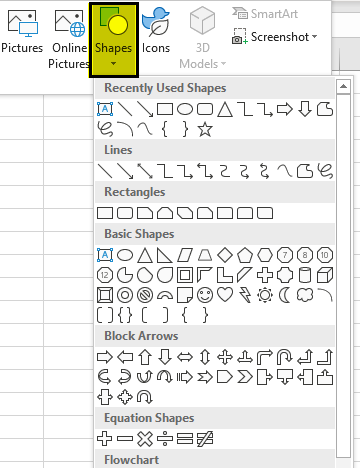Pick the Dodecagon labeled 12
Screen dimensions: 360x468
point(105,275)
